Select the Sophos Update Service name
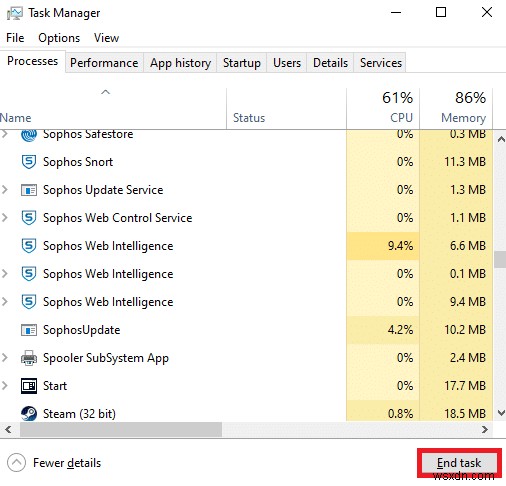 pyautogui.click(x=103, y=190)
